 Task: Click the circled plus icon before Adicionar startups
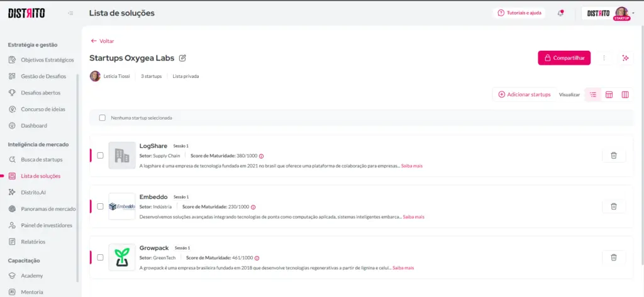(501, 94)
